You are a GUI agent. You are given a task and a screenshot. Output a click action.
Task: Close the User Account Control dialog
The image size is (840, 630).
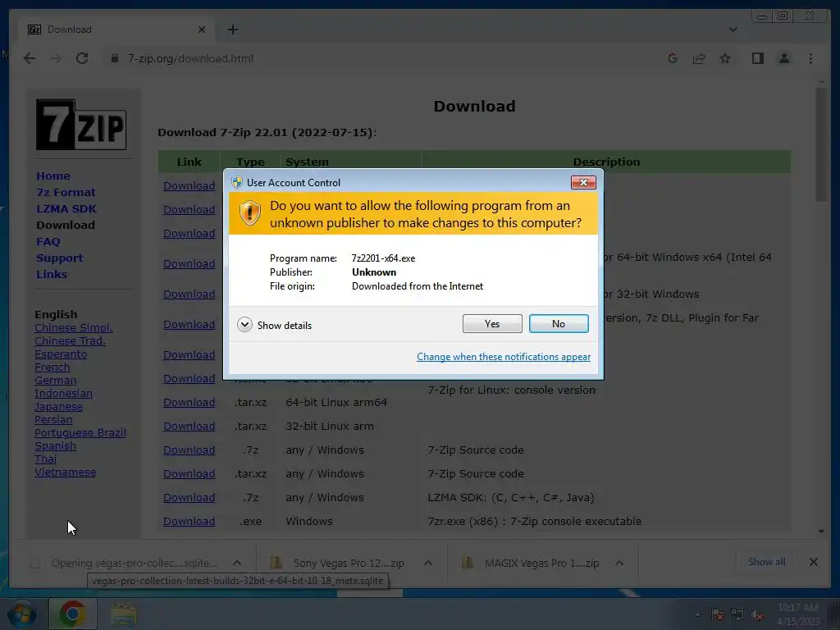[x=583, y=183]
